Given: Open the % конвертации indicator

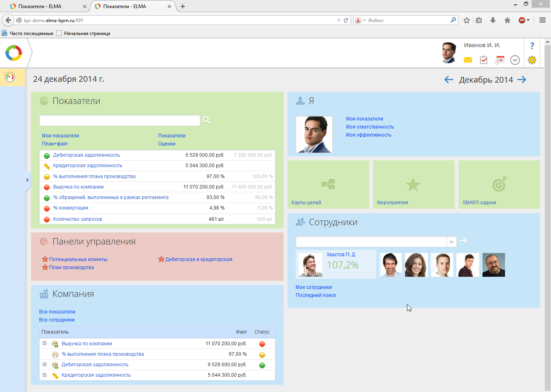Looking at the screenshot, I should pos(71,208).
